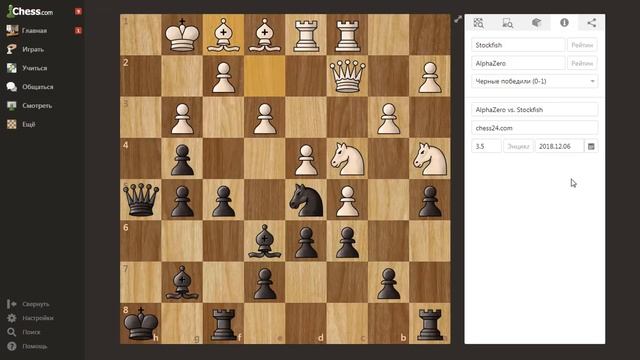Select the black rook on a8
Viewport: 640px width, 360px height.
430,323
